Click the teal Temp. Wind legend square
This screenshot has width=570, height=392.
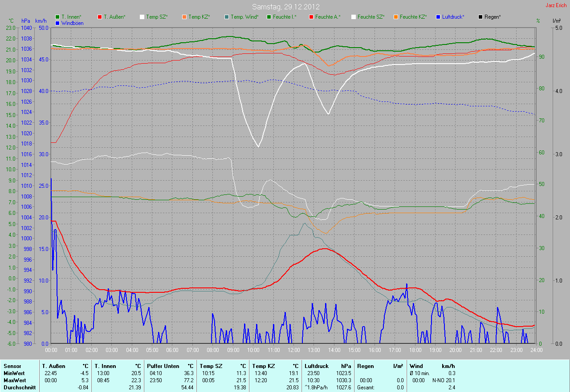tap(227, 17)
